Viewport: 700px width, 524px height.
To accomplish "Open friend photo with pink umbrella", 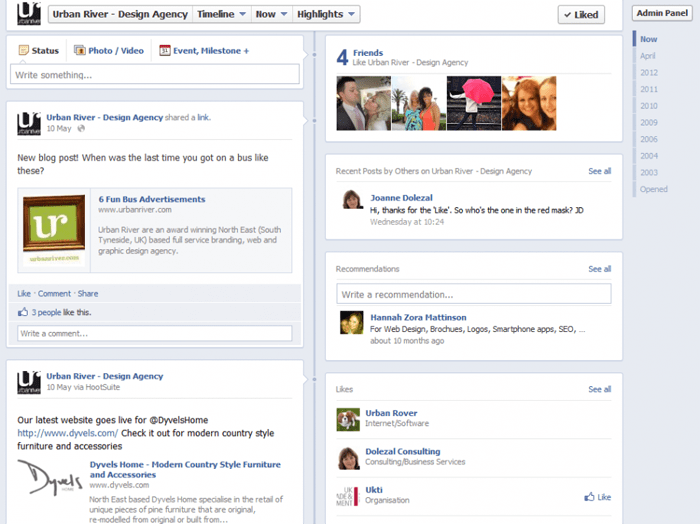I will coord(474,103).
